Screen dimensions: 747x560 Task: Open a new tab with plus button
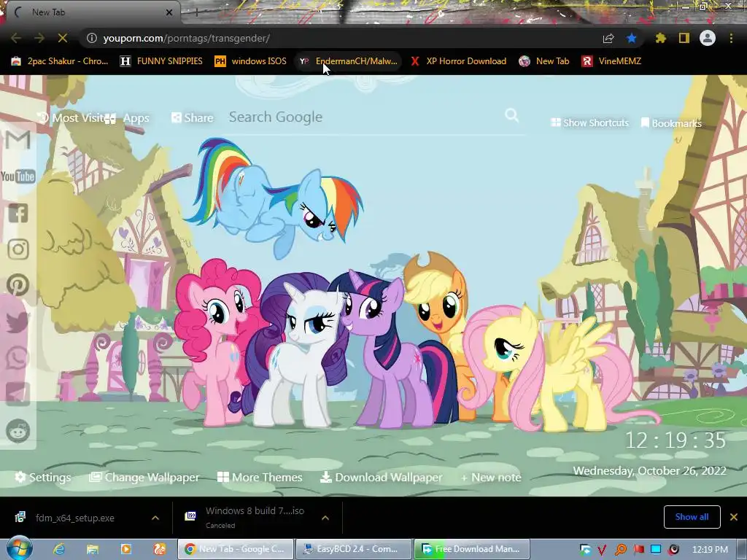point(196,12)
